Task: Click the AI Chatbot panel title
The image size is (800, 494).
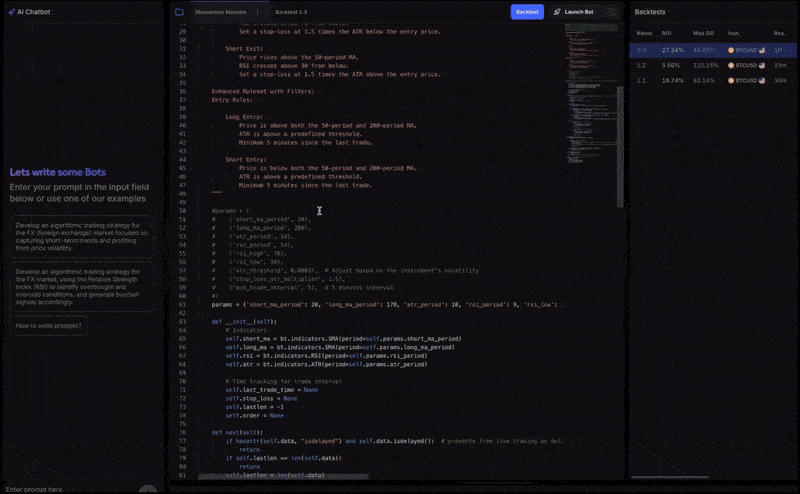Action: (x=34, y=12)
